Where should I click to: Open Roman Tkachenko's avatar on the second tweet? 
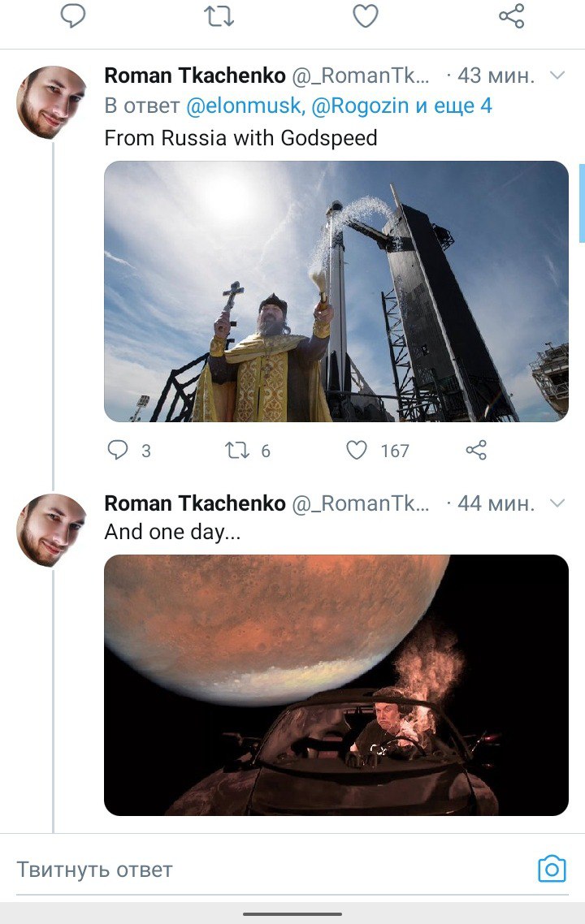51,530
